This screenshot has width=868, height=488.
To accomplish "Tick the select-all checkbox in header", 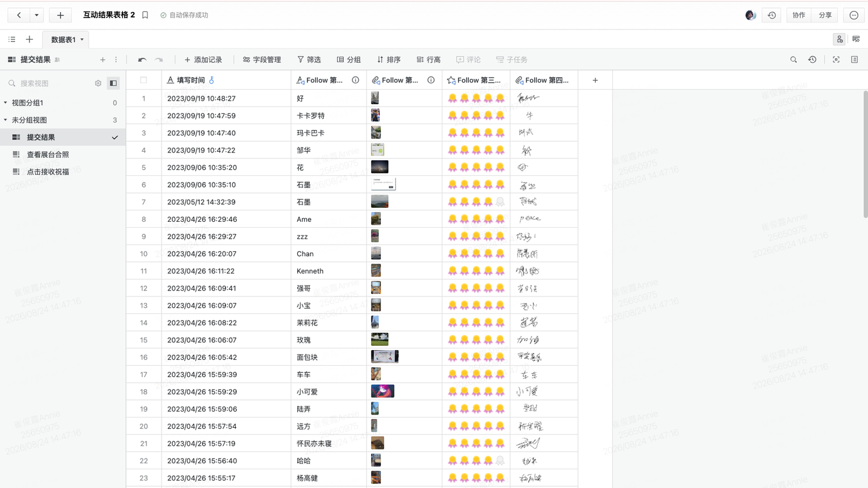I will (x=143, y=80).
